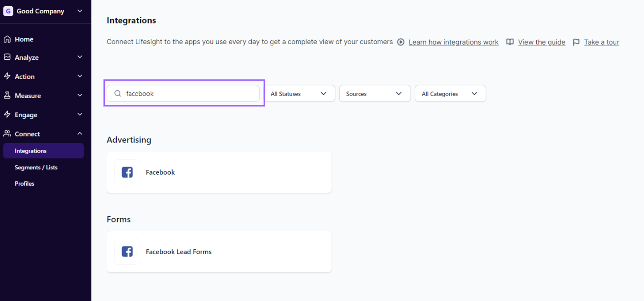This screenshot has height=301, width=644.
Task: Open the Learn how integrations work link
Action: (x=453, y=42)
